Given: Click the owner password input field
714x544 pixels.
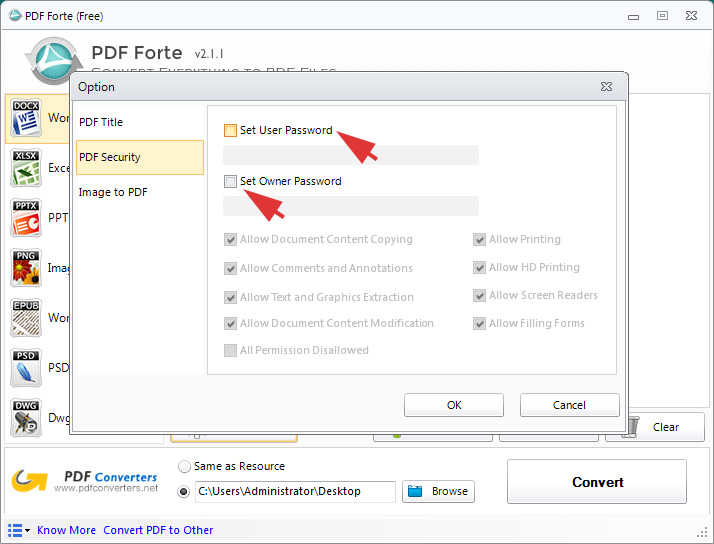Looking at the screenshot, I should [x=351, y=206].
